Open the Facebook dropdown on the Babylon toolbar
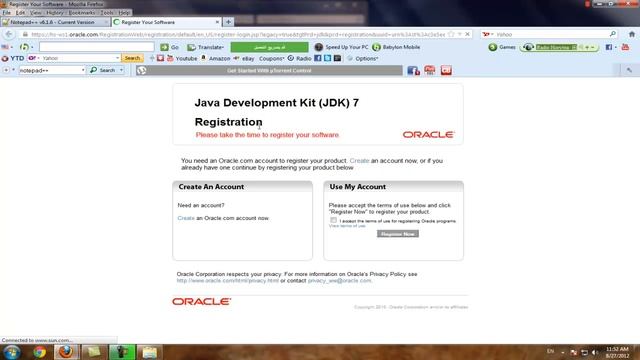 coord(616,47)
